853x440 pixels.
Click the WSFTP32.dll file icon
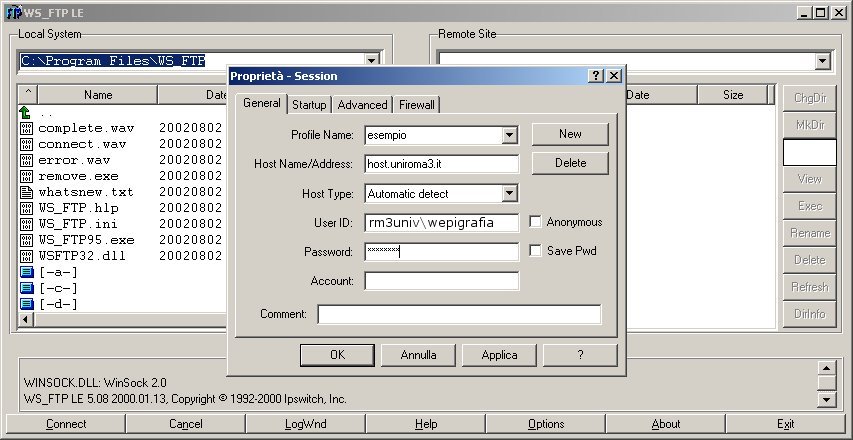point(26,256)
